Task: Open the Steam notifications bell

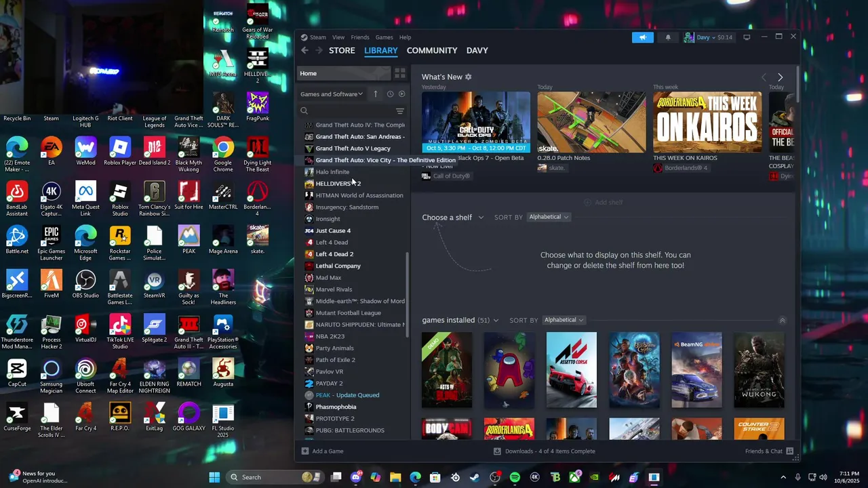Action: [668, 37]
